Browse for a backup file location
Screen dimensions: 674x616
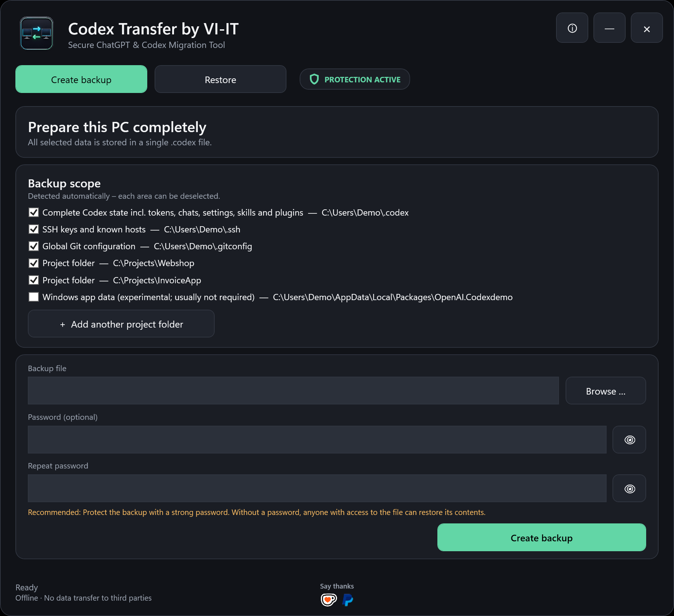pyautogui.click(x=606, y=391)
